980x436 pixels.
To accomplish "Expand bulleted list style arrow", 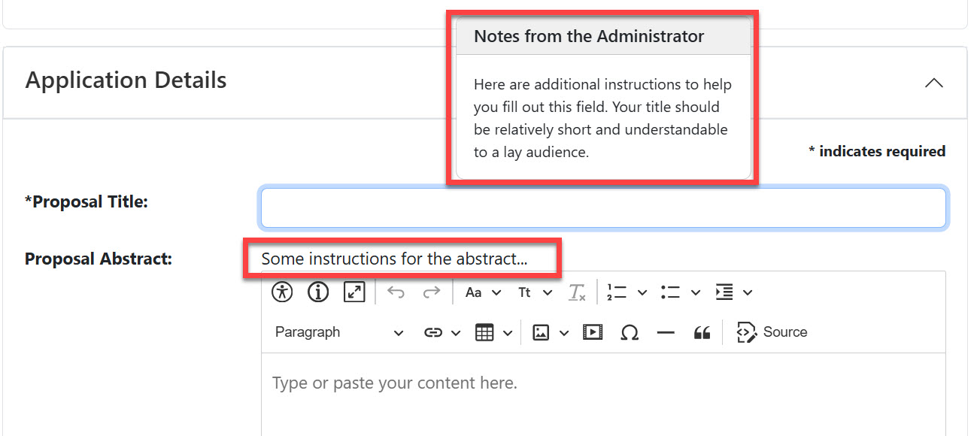I will (696, 292).
